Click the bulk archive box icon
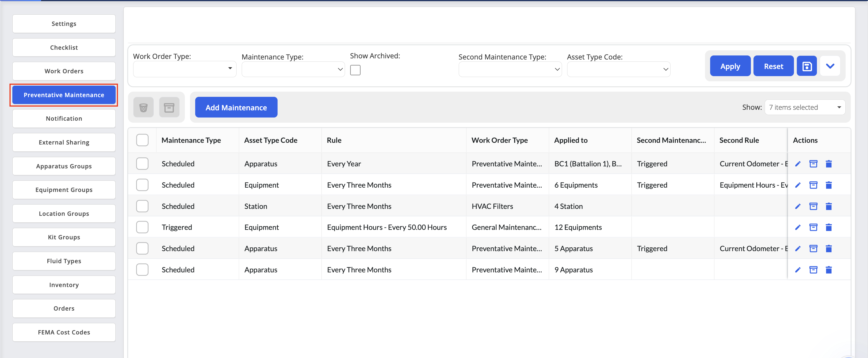Viewport: 868px width, 358px height. (169, 108)
